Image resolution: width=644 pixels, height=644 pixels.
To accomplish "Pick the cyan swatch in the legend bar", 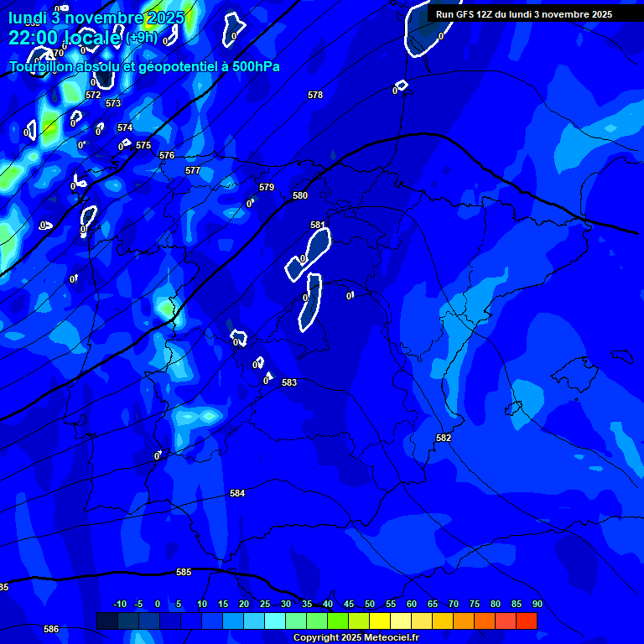I will (275, 621).
